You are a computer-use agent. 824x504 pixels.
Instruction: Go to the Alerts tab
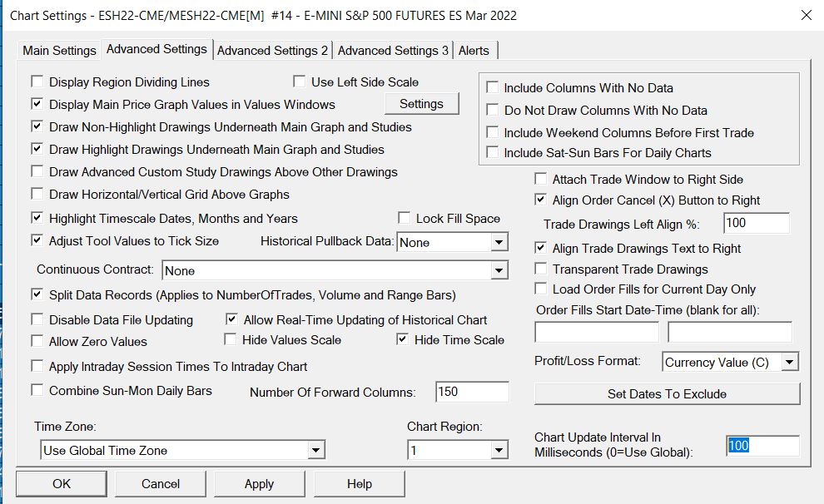(x=474, y=51)
